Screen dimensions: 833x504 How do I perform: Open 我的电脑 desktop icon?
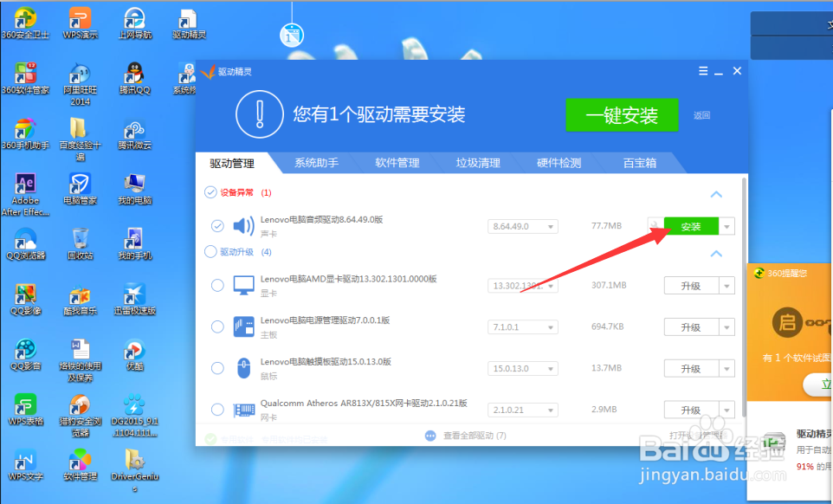(135, 189)
